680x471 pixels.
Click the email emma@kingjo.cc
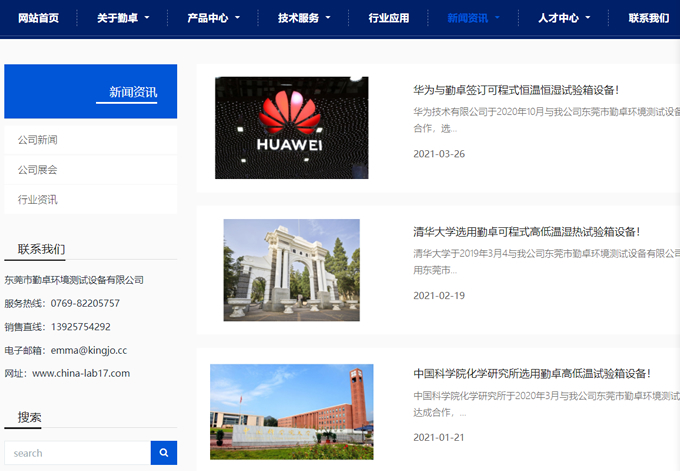(x=89, y=350)
